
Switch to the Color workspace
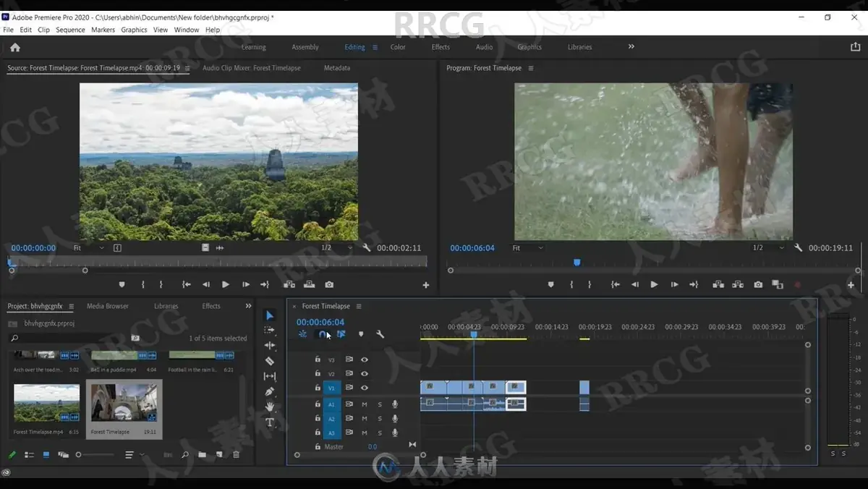[x=398, y=47]
